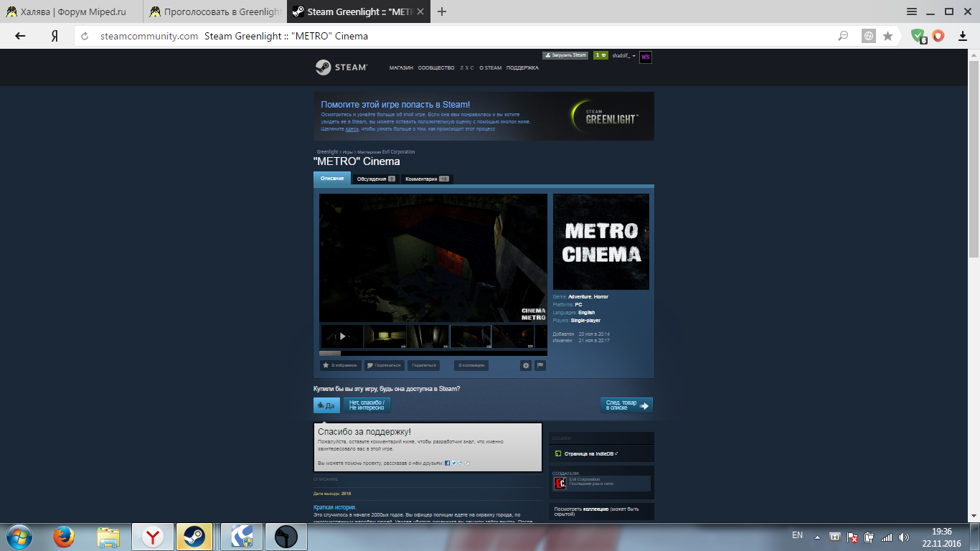
Task: Report item with the flag icon
Action: point(540,365)
